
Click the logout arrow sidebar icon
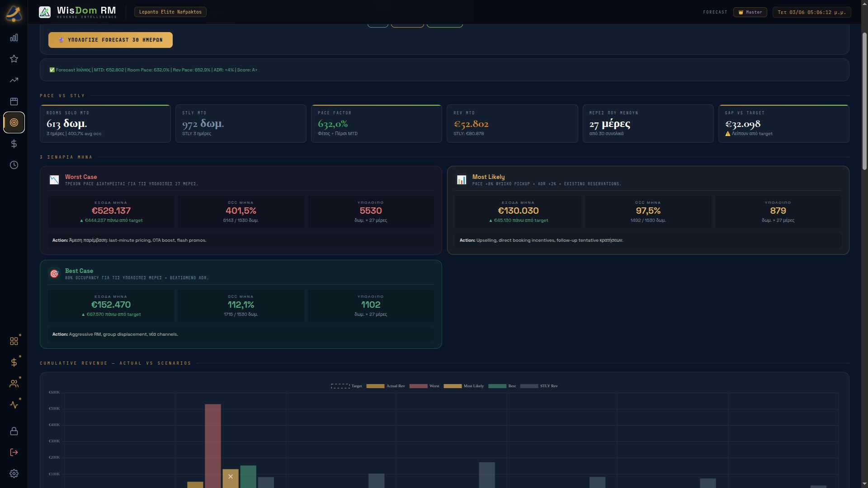(x=14, y=452)
